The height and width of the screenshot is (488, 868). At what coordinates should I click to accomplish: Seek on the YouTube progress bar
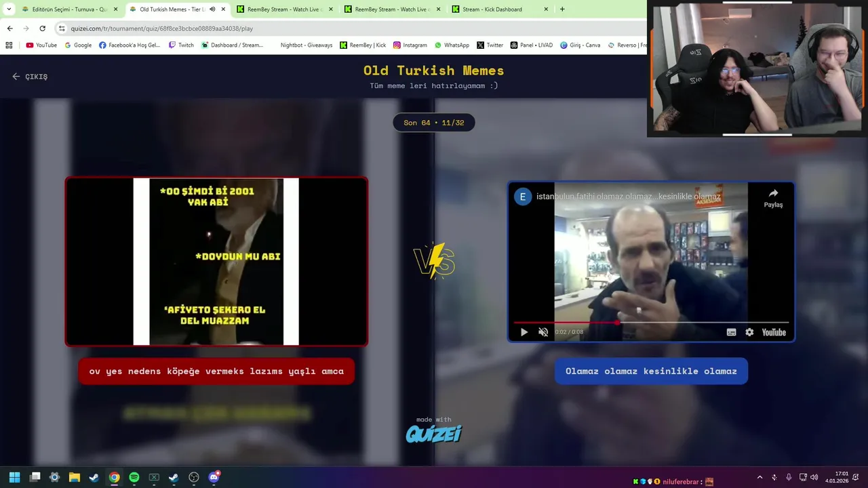[x=651, y=323]
